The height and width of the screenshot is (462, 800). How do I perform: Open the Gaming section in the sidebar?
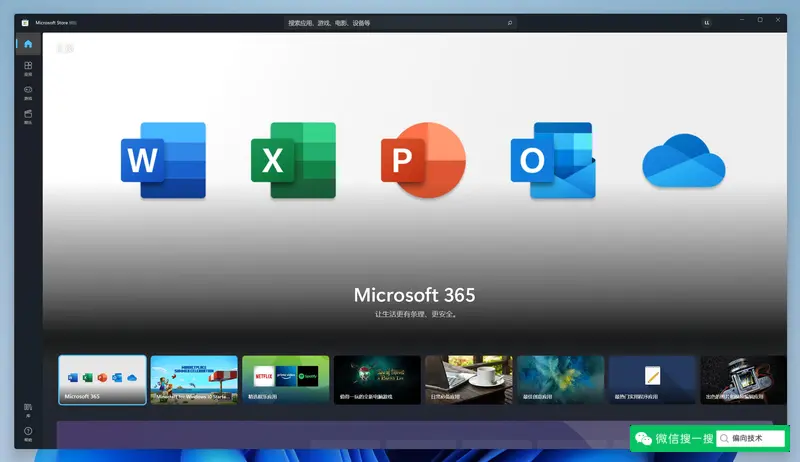coord(28,92)
